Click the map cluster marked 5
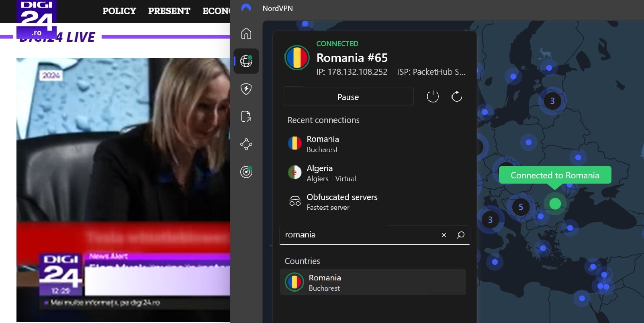 521,207
